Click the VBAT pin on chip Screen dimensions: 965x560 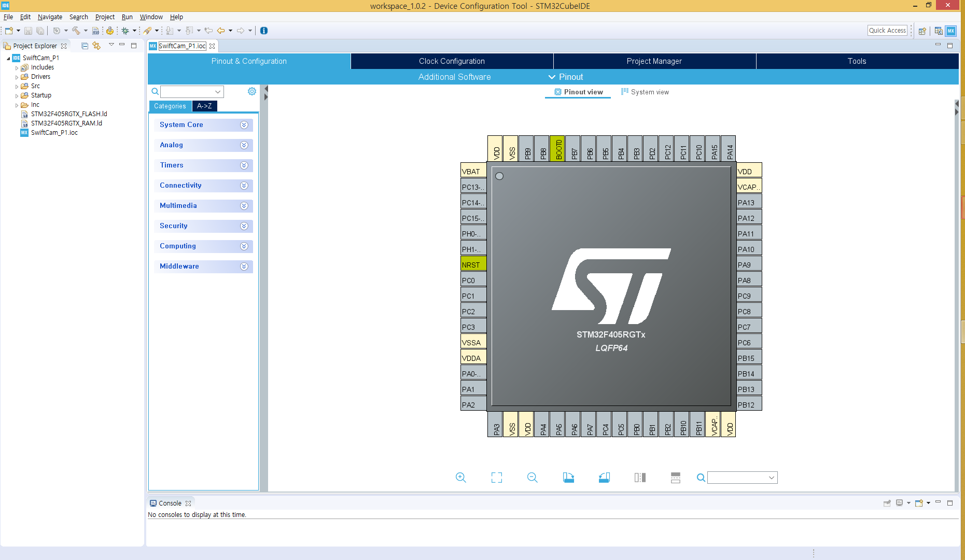473,171
